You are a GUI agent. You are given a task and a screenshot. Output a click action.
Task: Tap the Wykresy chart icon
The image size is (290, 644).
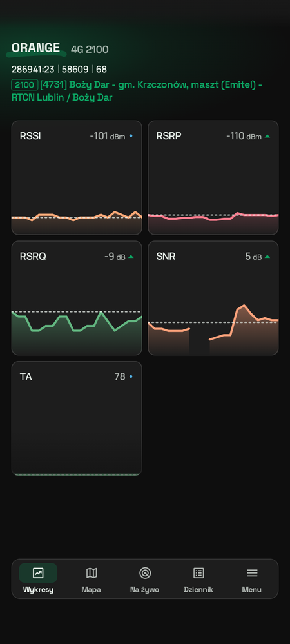point(38,572)
